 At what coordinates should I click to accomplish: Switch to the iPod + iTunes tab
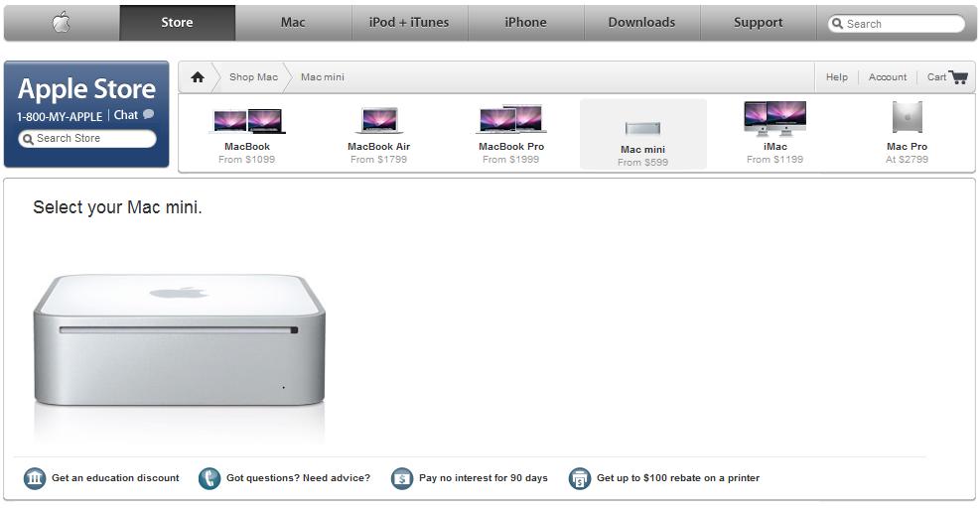tap(409, 23)
